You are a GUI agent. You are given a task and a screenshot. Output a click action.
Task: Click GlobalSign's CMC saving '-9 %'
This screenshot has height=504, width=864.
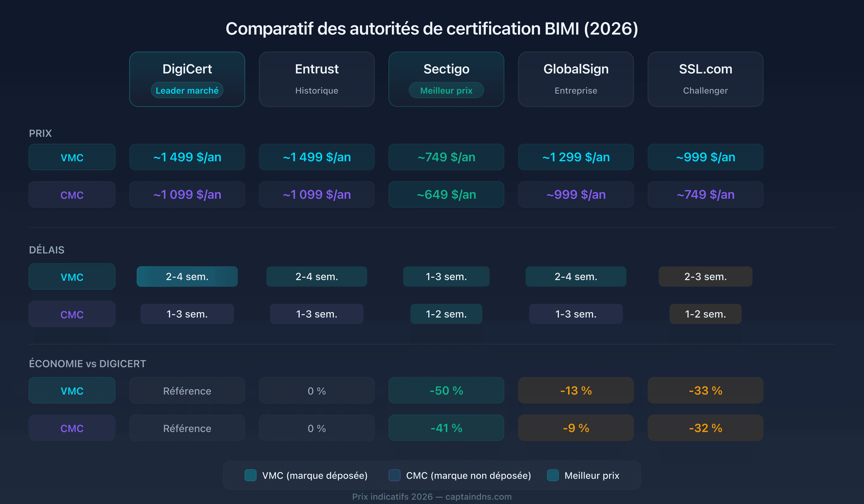[576, 427]
